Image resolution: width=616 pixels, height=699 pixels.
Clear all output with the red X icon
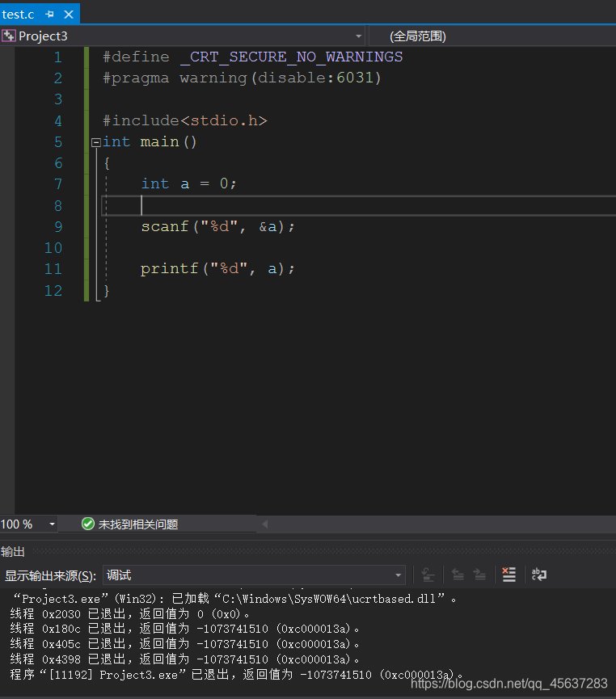coord(509,575)
